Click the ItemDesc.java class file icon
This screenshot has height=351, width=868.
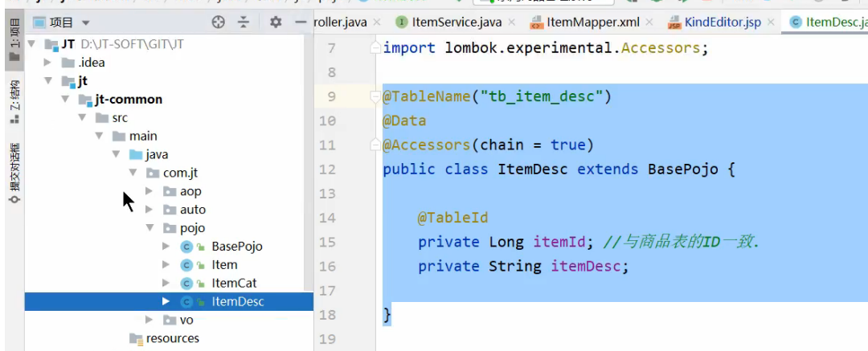(x=796, y=22)
